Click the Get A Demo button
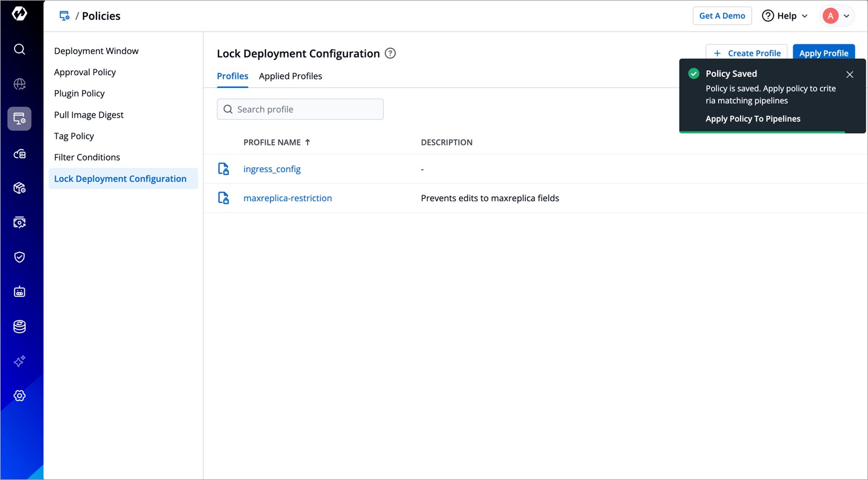 (722, 16)
